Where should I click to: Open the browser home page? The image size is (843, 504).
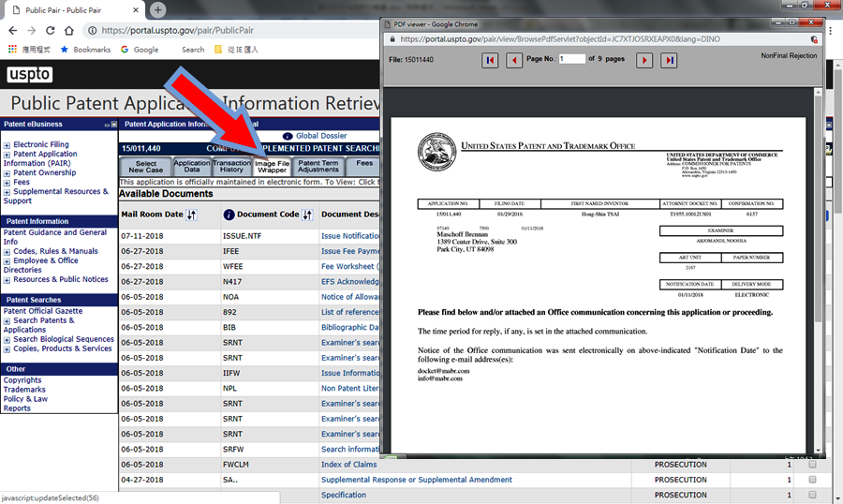(68, 31)
